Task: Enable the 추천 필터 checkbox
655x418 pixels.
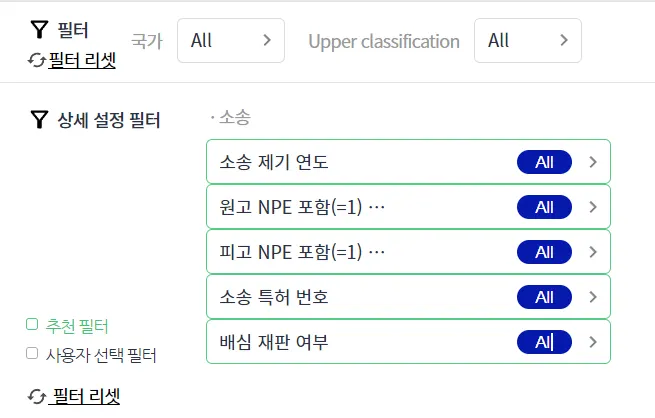Action: 32,324
